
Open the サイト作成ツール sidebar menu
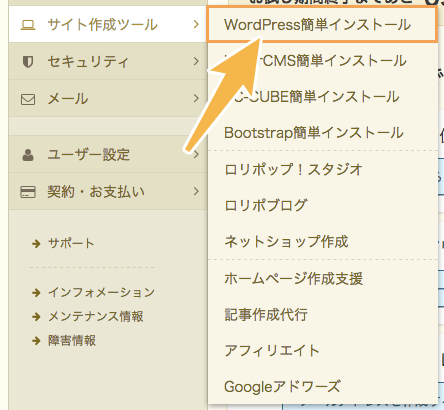[x=108, y=24]
